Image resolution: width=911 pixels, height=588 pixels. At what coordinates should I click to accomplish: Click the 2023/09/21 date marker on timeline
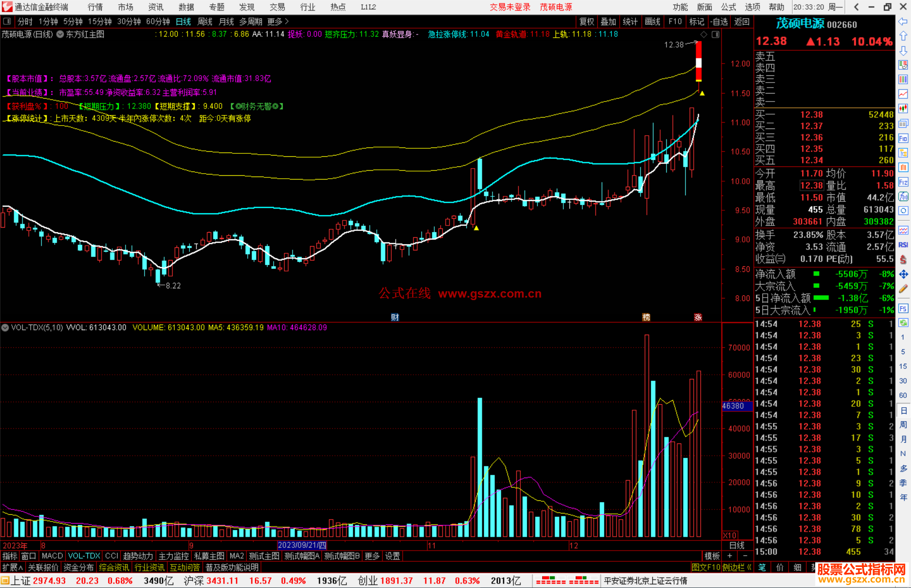(302, 545)
